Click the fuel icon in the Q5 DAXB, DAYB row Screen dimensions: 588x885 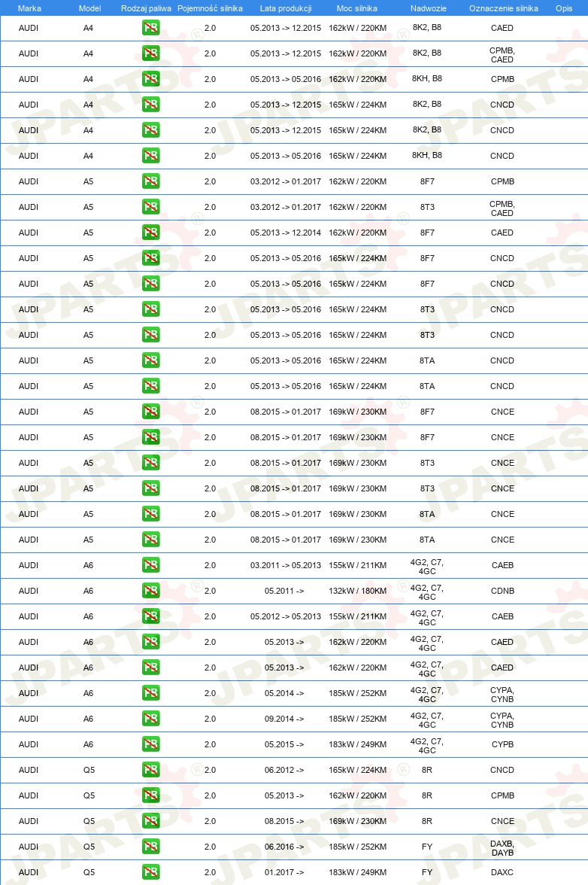click(150, 847)
